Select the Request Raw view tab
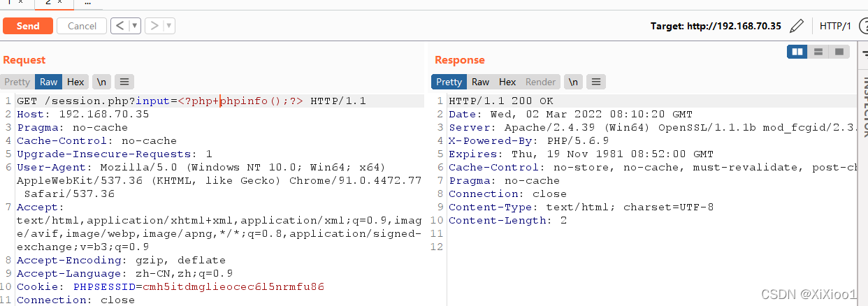The width and height of the screenshot is (868, 306). (x=49, y=82)
